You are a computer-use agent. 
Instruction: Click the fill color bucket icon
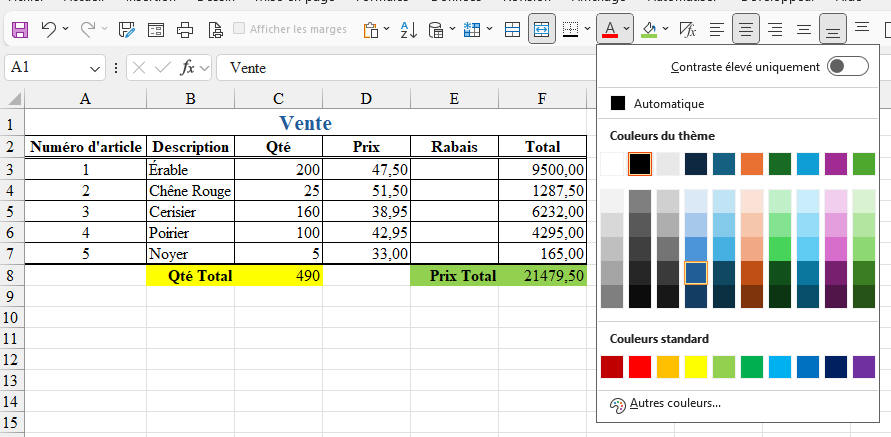pos(649,29)
